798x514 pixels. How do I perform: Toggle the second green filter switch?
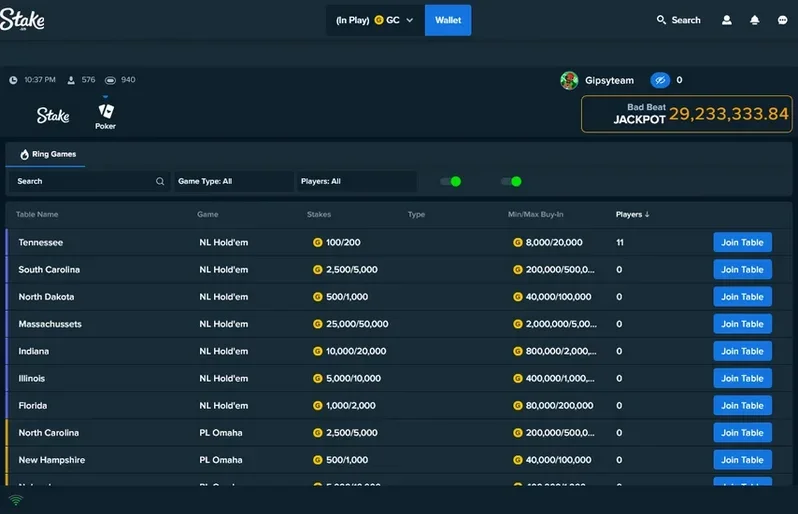click(x=511, y=182)
